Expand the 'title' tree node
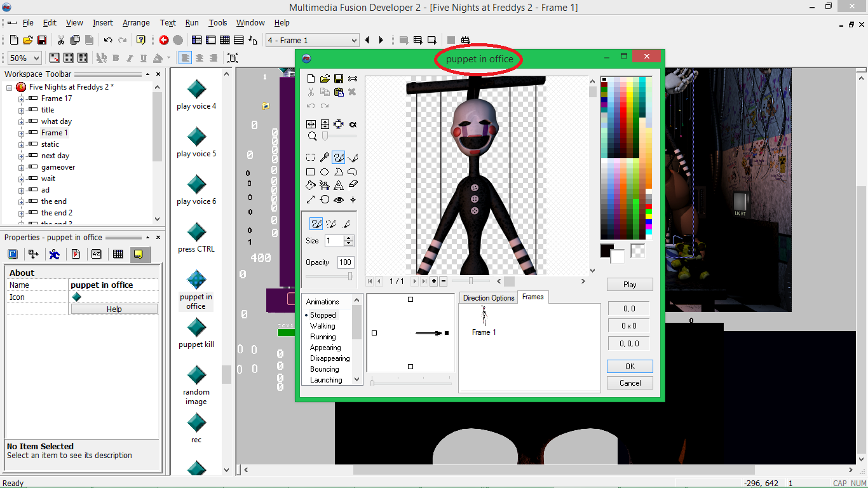This screenshot has width=868, height=488. (21, 110)
